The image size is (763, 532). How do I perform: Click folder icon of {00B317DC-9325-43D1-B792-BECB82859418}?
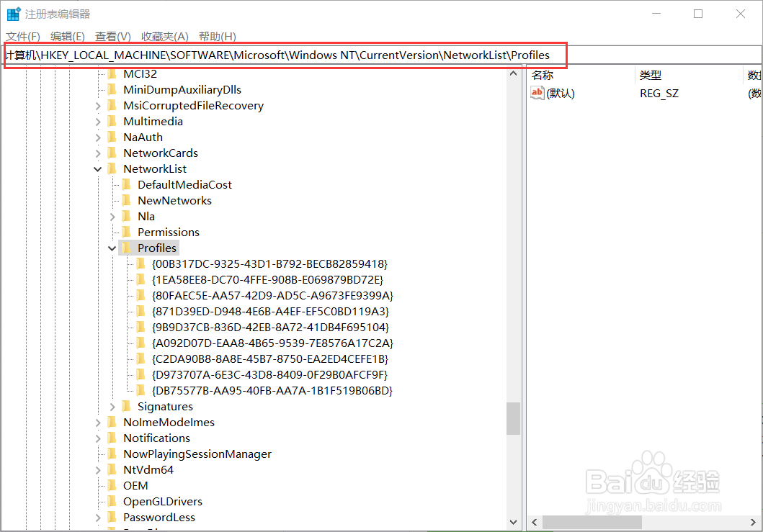[140, 264]
